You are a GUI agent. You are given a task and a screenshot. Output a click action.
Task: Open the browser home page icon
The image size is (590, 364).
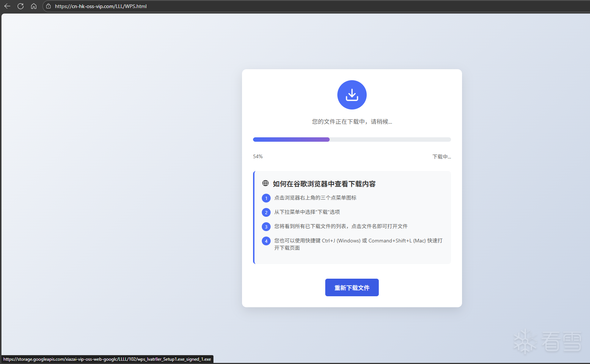(x=34, y=6)
